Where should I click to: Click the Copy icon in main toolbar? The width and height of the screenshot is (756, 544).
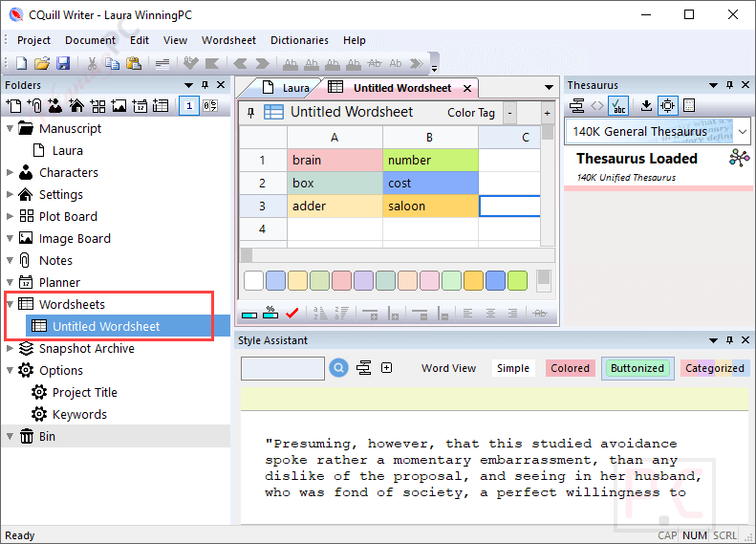point(113,63)
